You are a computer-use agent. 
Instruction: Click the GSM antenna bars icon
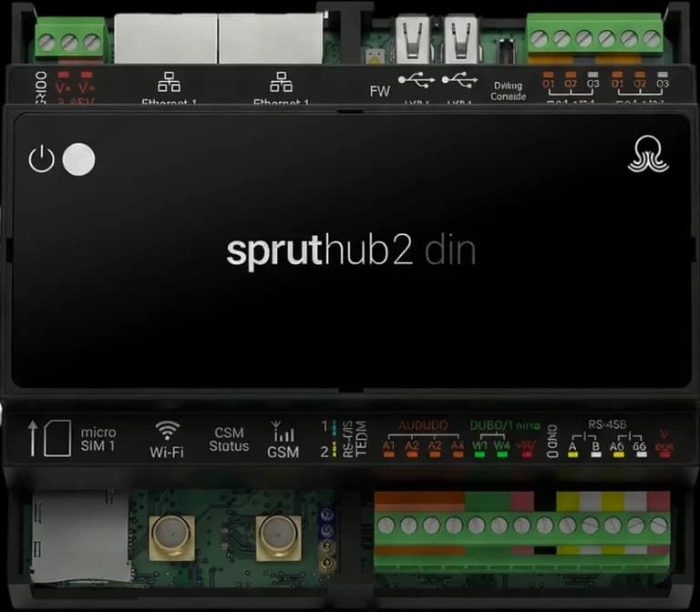click(283, 431)
